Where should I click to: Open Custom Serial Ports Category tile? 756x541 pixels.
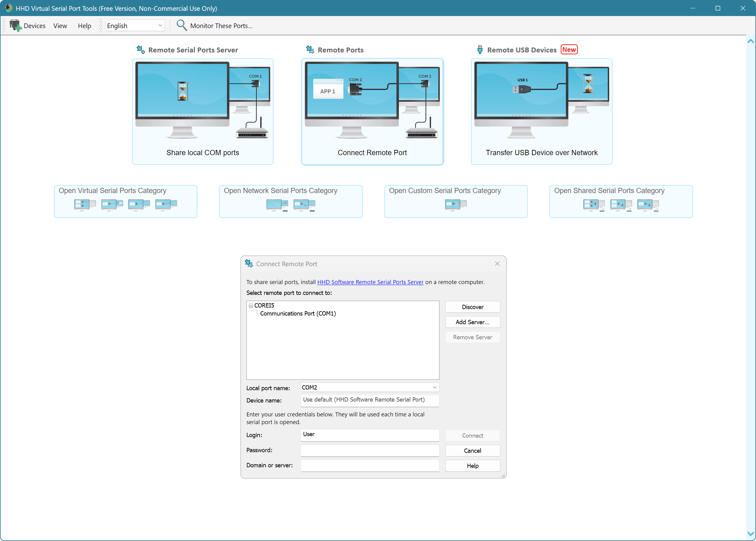[456, 201]
